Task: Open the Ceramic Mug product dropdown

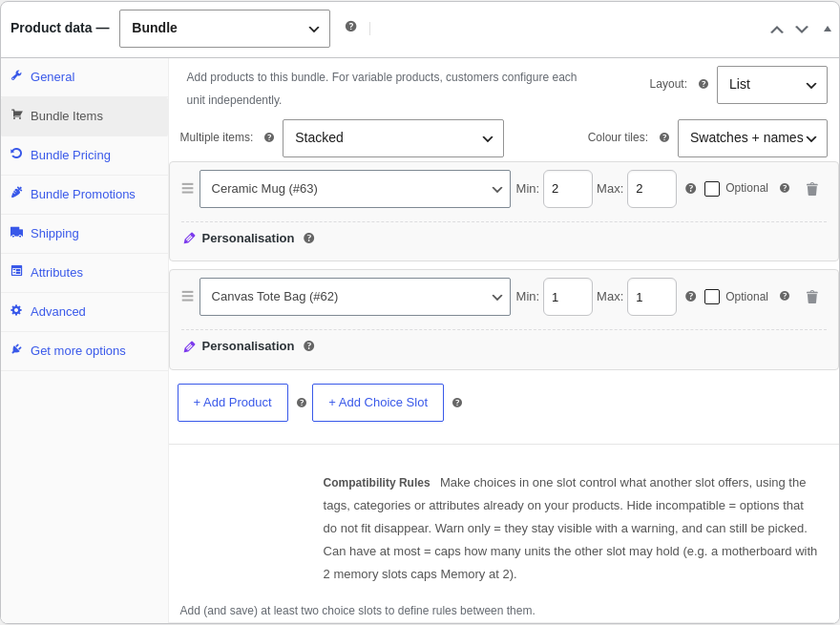Action: (355, 189)
